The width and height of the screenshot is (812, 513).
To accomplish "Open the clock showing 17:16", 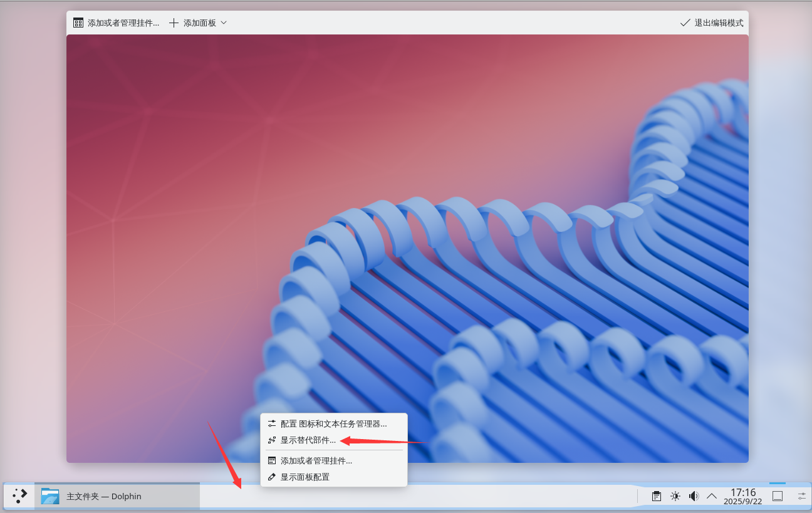I will coord(743,496).
